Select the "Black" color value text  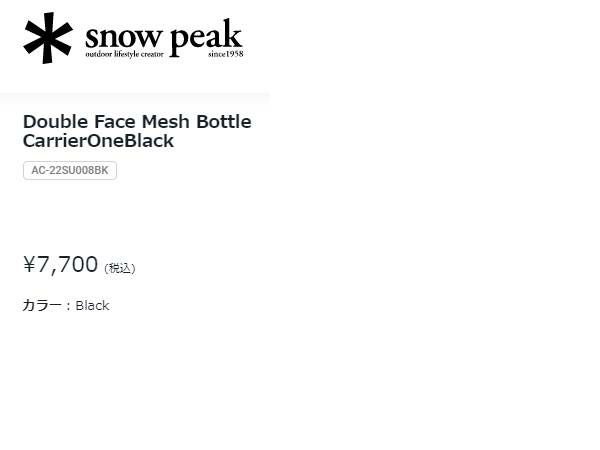click(92, 306)
